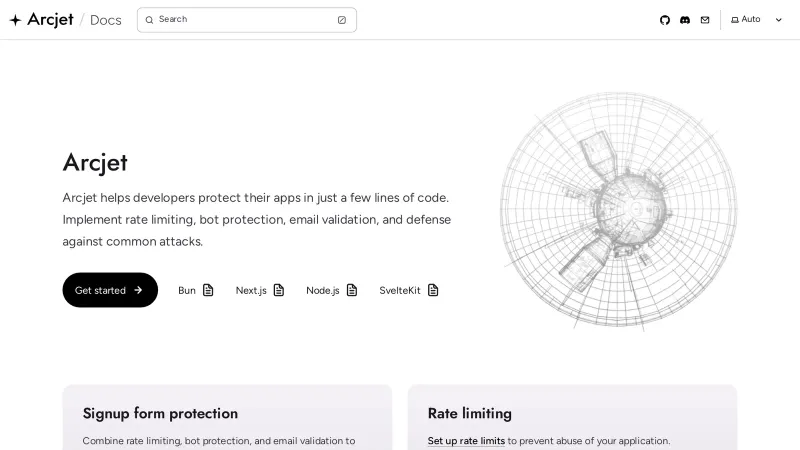Open the Bun quick start link
800x450 pixels.
tap(187, 290)
